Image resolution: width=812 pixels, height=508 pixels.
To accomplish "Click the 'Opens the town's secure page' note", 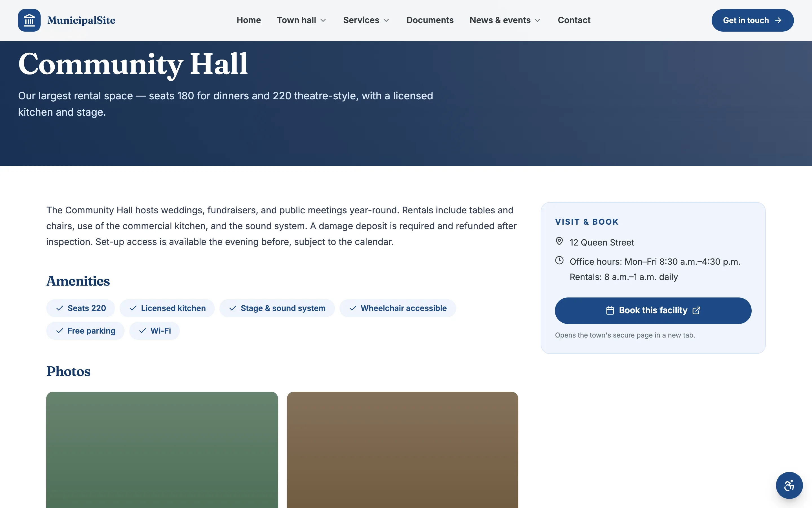I will 625,335.
